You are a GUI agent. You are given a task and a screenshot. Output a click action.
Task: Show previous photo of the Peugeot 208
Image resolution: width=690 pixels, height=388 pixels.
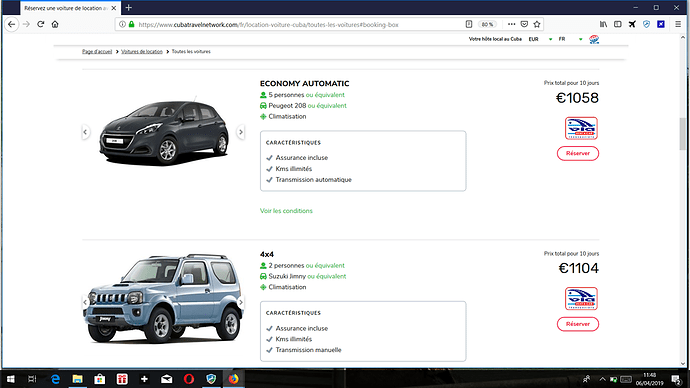pyautogui.click(x=85, y=132)
